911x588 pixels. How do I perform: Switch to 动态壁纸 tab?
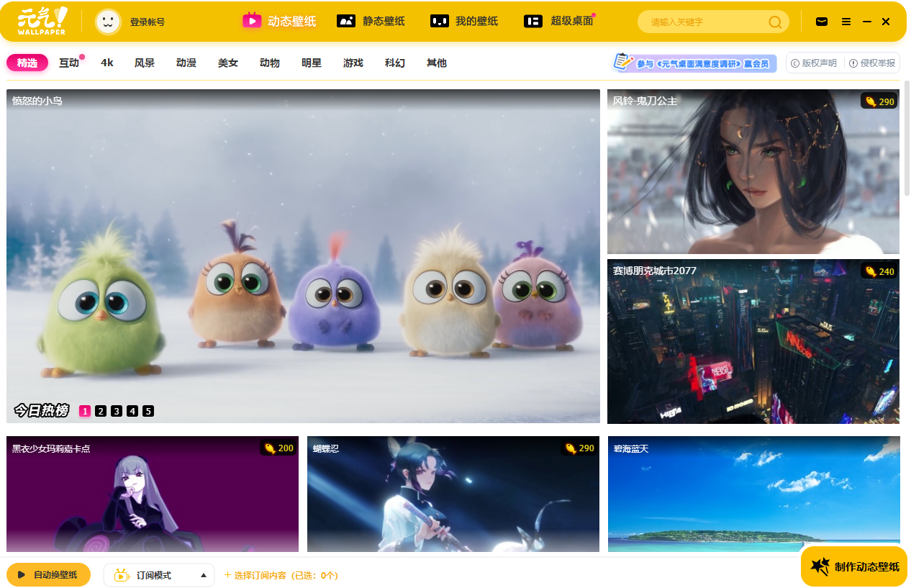pyautogui.click(x=279, y=21)
